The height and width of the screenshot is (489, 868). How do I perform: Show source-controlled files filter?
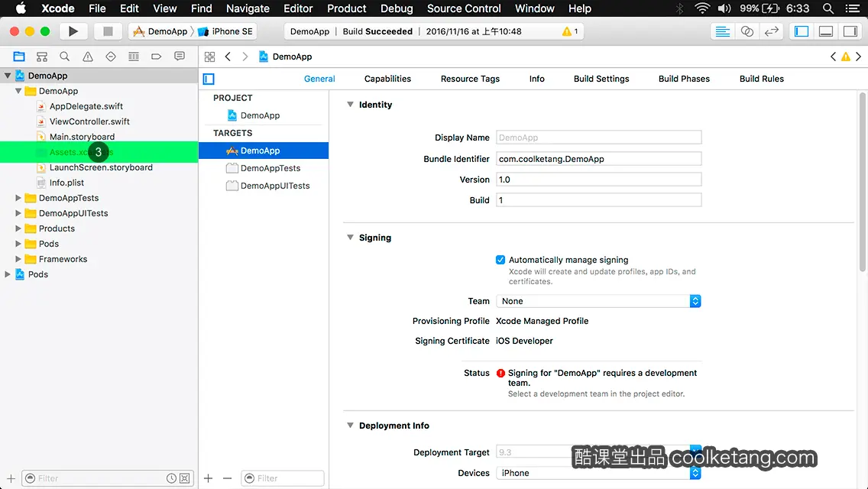coord(185,478)
